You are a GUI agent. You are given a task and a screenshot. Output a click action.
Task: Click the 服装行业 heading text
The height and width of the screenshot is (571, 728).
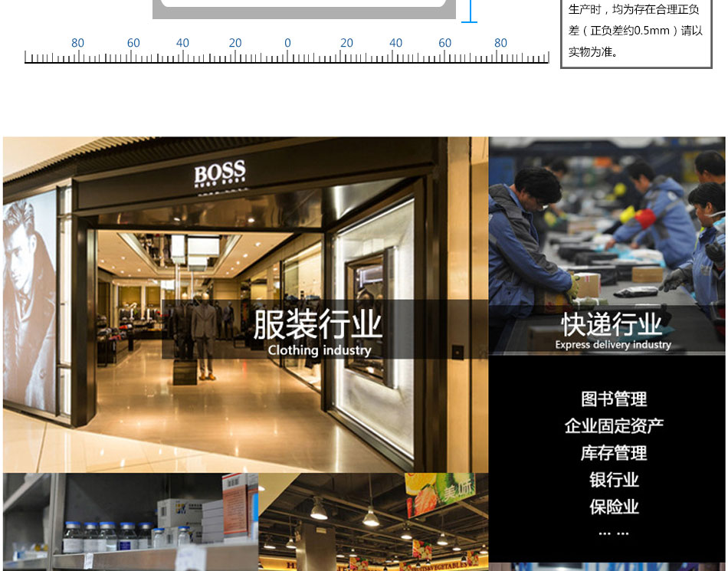tap(317, 324)
